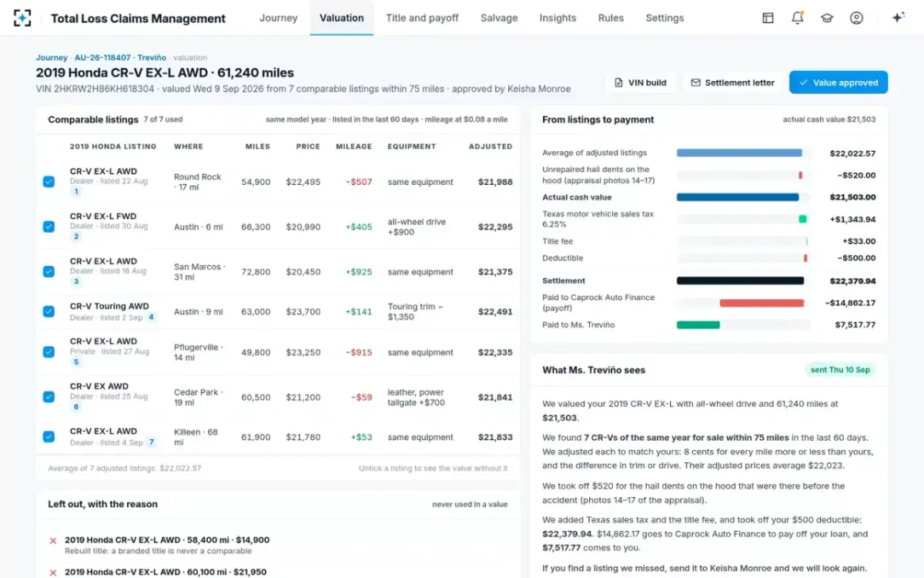Open the Settings tab
The width and height of the screenshot is (924, 578).
665,18
